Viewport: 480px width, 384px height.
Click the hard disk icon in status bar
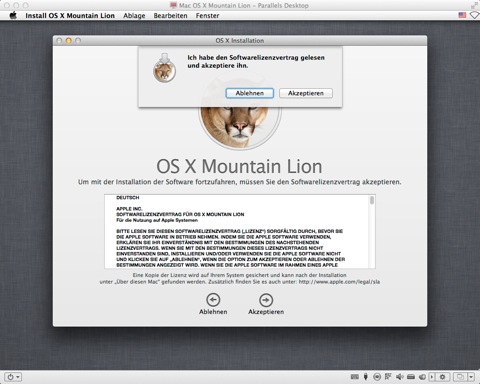[411, 377]
